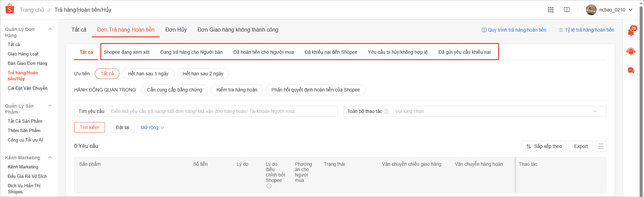Open the chat bubble icon
644x197 pixels.
[x=631, y=71]
